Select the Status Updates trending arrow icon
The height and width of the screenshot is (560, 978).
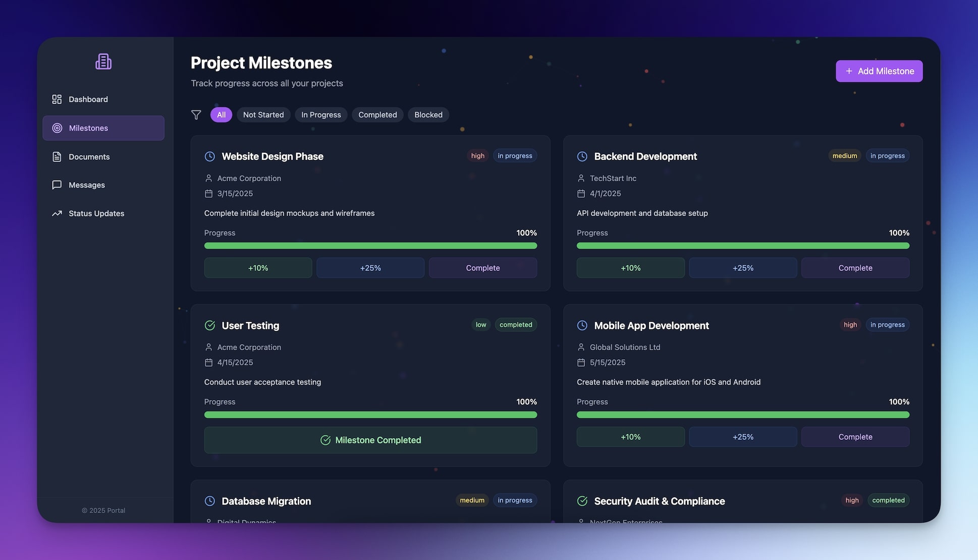(56, 213)
